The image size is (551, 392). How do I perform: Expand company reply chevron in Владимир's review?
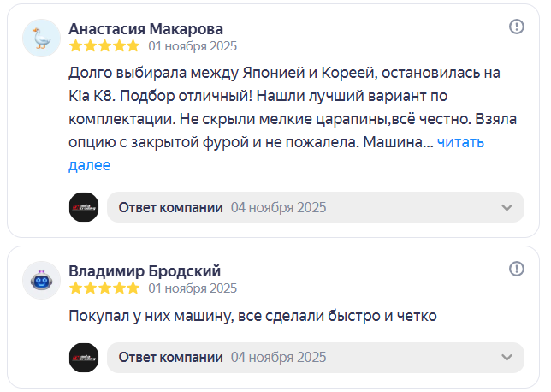[507, 357]
